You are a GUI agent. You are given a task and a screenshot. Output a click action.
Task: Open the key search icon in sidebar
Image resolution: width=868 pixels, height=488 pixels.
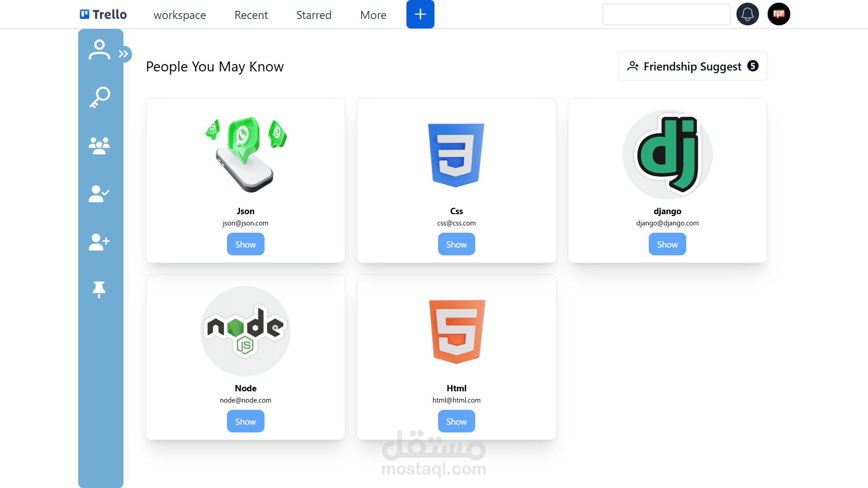click(x=99, y=97)
